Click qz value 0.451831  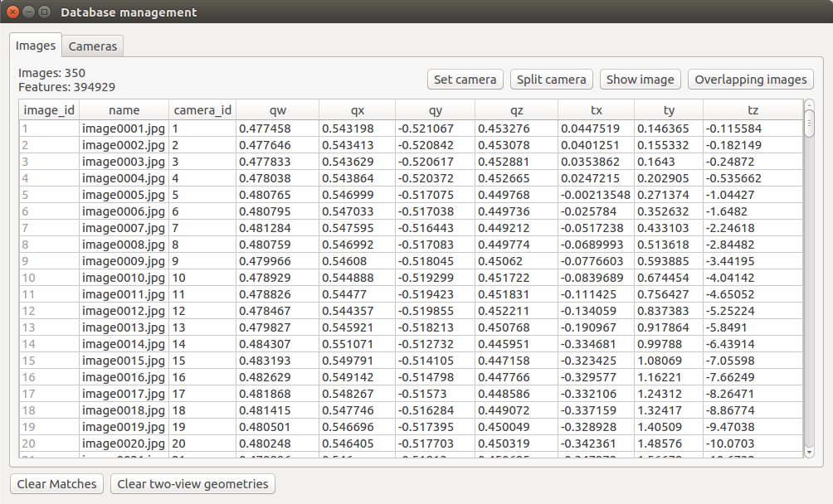(516, 294)
